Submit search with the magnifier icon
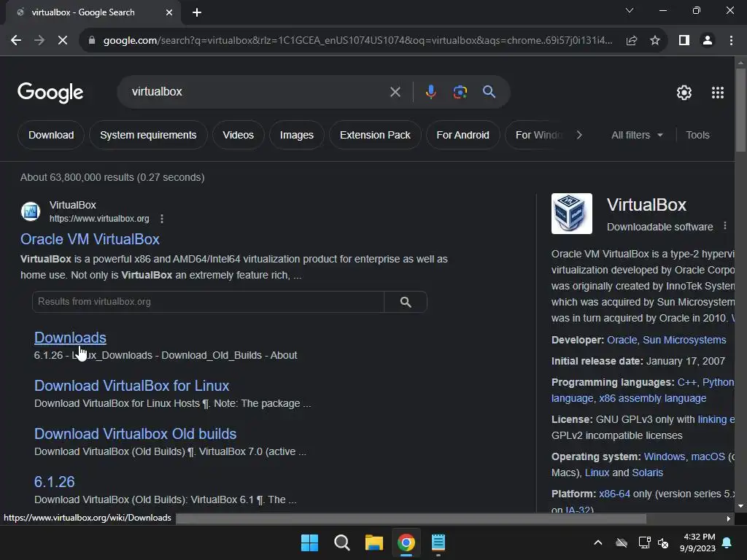 (x=489, y=92)
